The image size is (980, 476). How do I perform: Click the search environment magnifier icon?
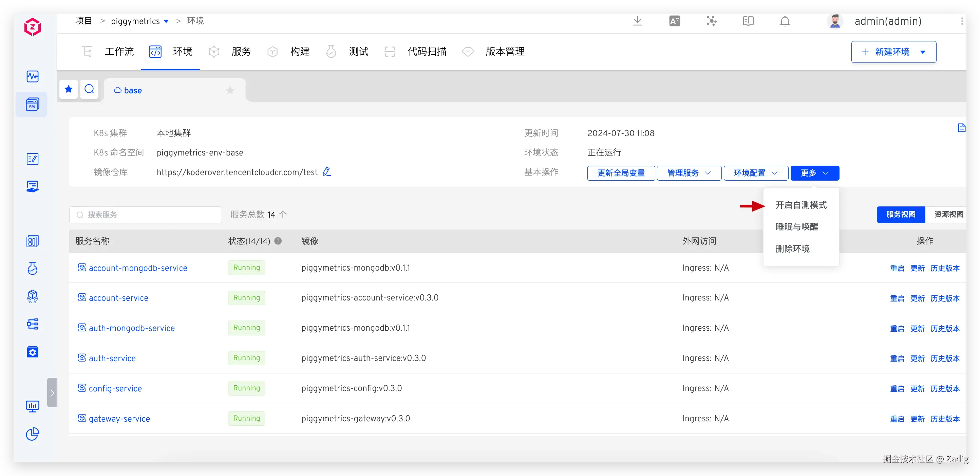89,89
